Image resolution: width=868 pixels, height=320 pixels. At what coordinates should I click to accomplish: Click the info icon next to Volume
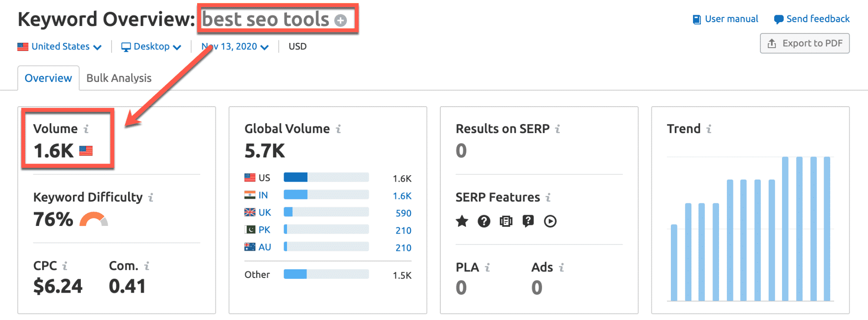pos(86,129)
